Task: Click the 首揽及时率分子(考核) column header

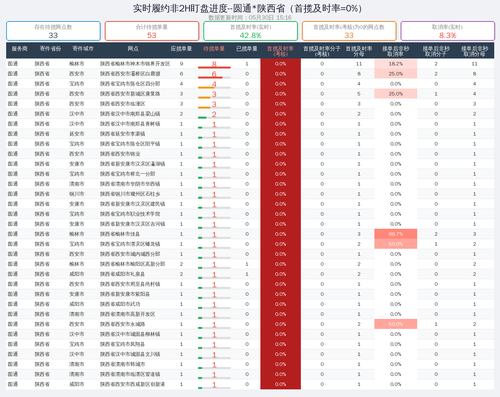Action: pos(322,51)
